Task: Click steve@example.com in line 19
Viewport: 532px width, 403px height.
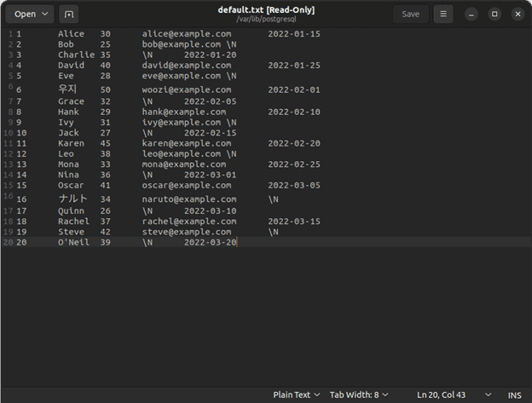Action: 186,232
